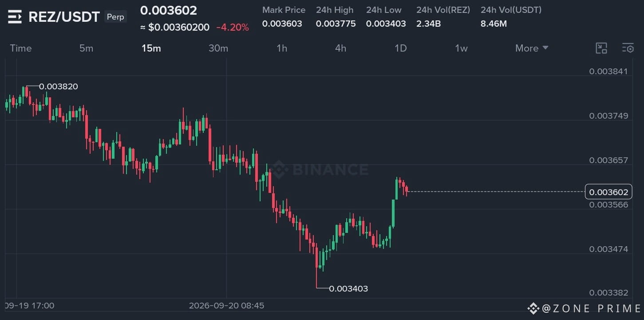This screenshot has width=644, height=320.
Task: Switch to the 30m interval
Action: click(x=218, y=48)
